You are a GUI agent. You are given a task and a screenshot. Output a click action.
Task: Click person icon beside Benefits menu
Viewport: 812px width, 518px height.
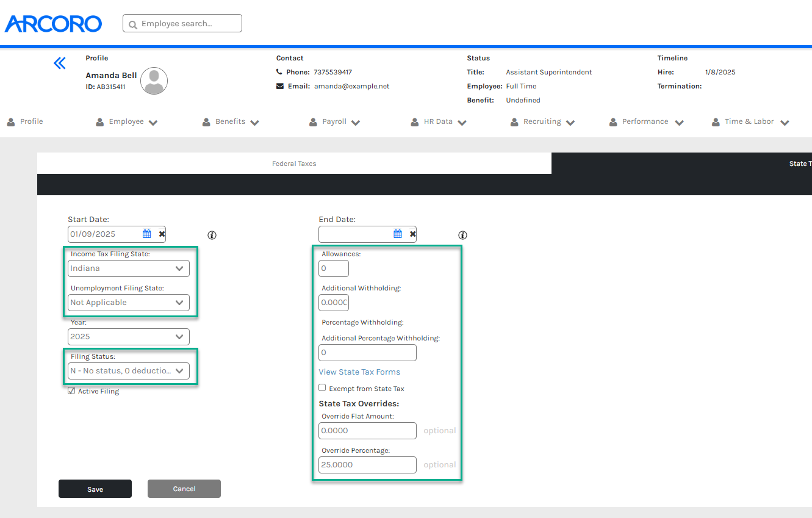206,122
